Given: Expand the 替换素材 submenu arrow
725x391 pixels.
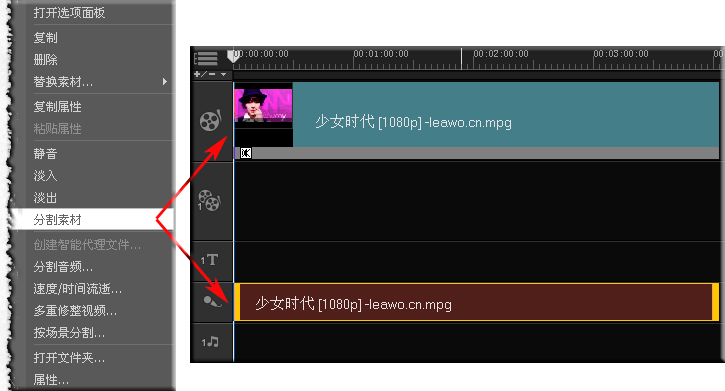Looking at the screenshot, I should coord(165,82).
